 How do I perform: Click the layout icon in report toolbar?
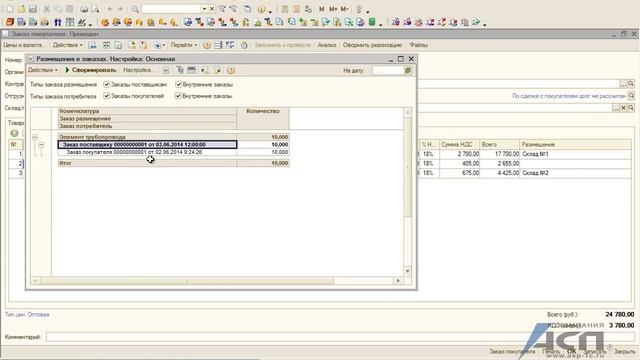pos(191,70)
